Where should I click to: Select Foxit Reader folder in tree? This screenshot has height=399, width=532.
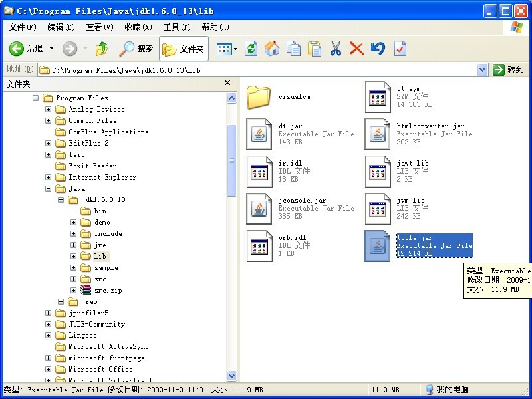(92, 166)
